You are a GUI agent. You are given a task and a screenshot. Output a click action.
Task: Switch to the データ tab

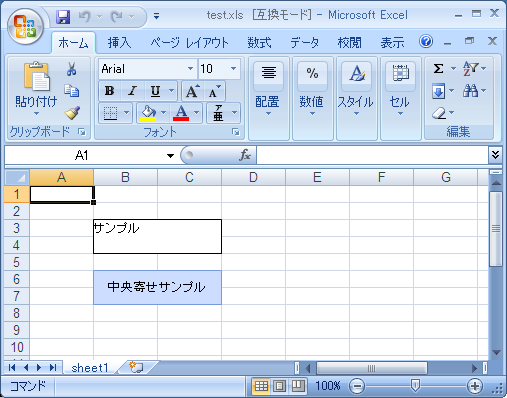pyautogui.click(x=304, y=43)
